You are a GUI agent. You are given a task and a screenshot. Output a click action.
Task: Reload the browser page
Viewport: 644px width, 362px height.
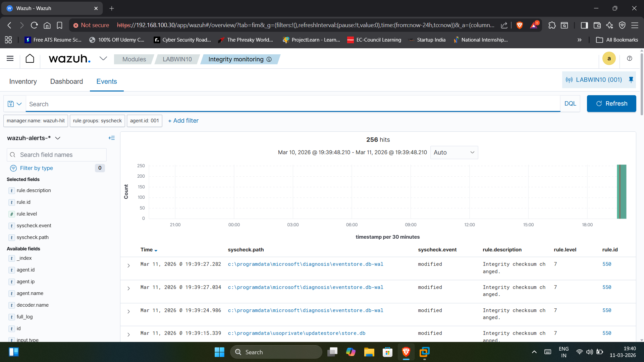[34, 25]
